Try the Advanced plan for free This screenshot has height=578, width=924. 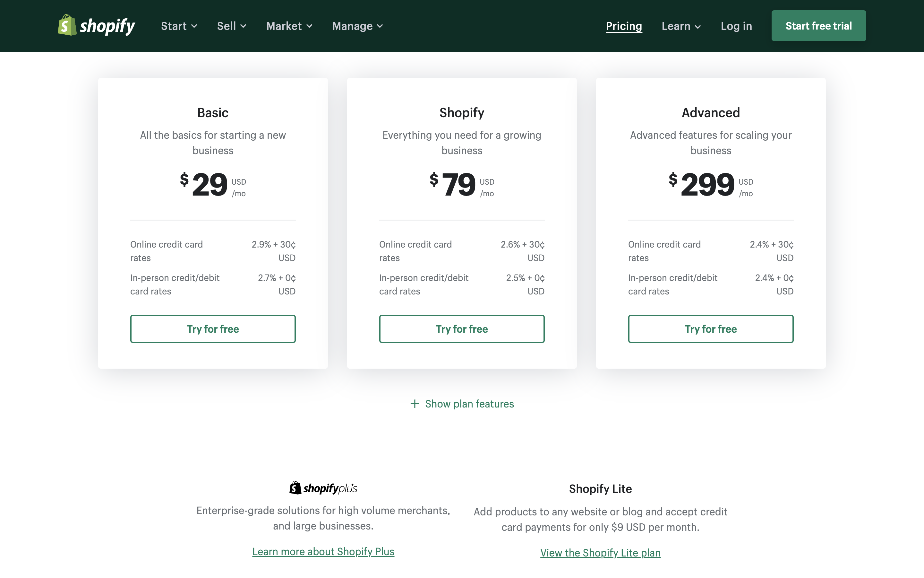pos(711,329)
